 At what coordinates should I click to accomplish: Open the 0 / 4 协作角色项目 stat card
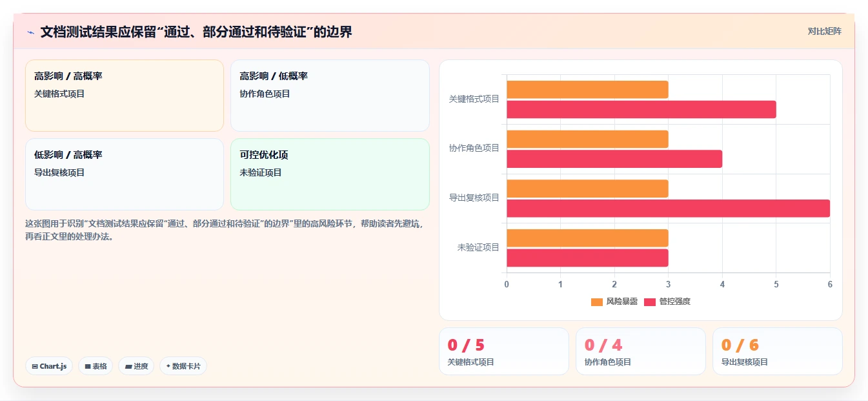pos(641,351)
